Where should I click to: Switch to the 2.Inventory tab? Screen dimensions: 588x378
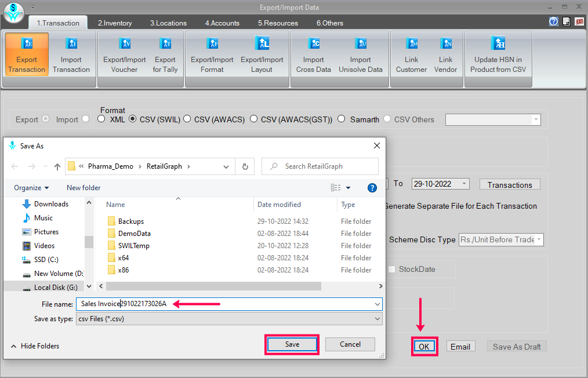tap(115, 23)
